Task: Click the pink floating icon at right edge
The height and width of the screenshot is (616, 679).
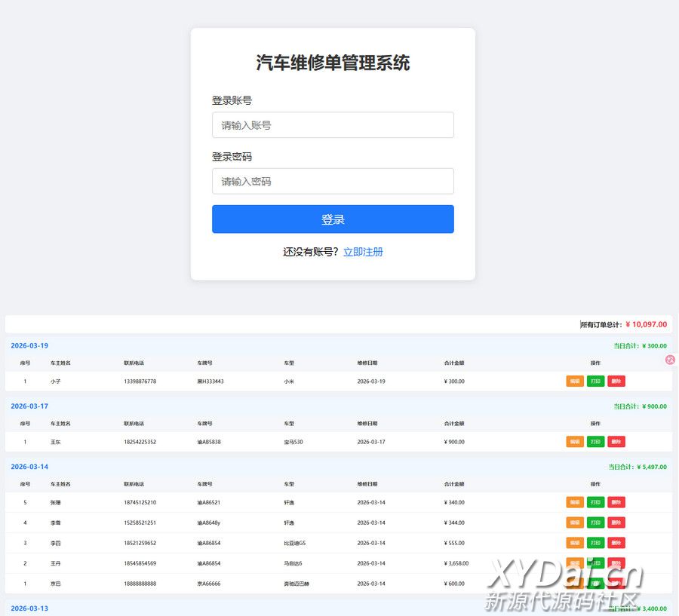Action: 670,360
